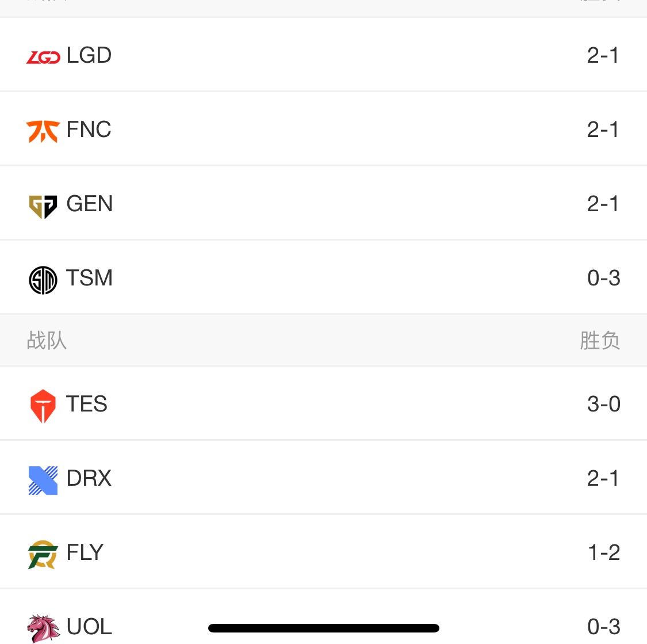Select the GEN team name

tap(90, 204)
